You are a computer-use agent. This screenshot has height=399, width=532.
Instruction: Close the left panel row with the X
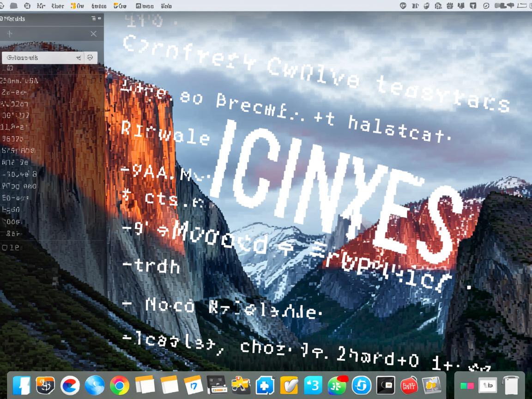93,34
